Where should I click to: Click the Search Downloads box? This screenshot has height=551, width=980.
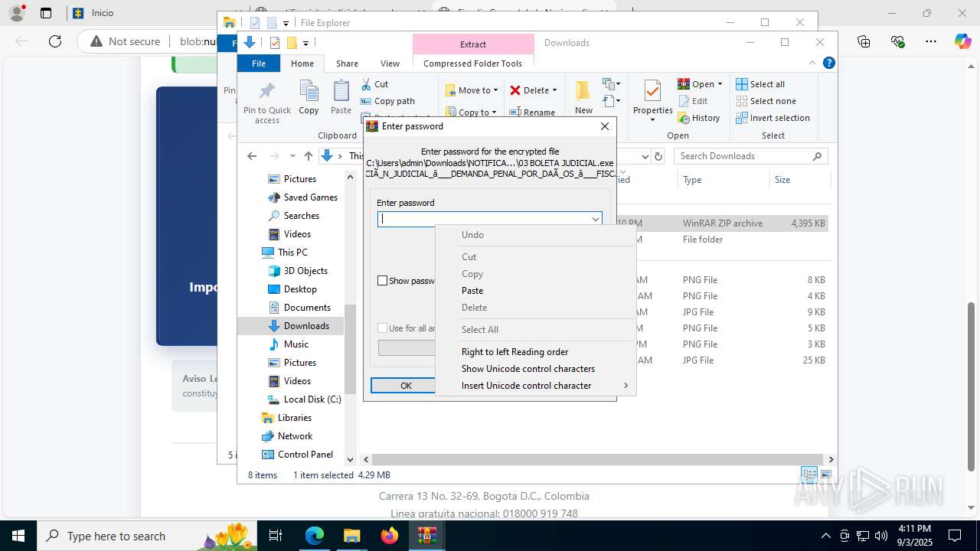point(750,156)
